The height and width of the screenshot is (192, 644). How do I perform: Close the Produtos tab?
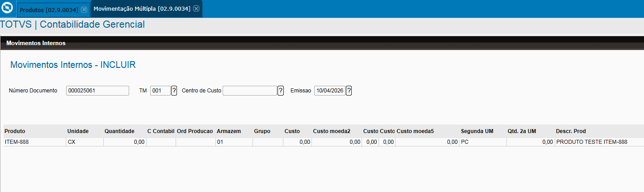[84, 10]
